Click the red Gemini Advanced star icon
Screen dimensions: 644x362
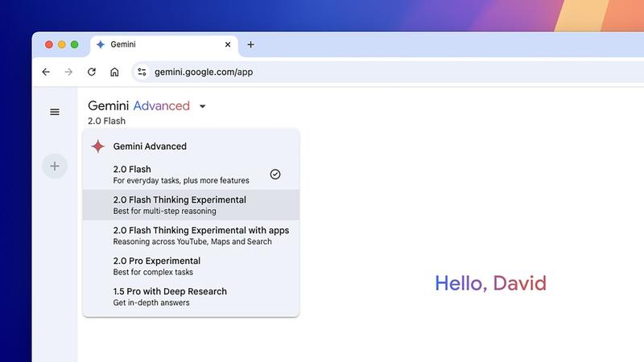pyautogui.click(x=97, y=146)
